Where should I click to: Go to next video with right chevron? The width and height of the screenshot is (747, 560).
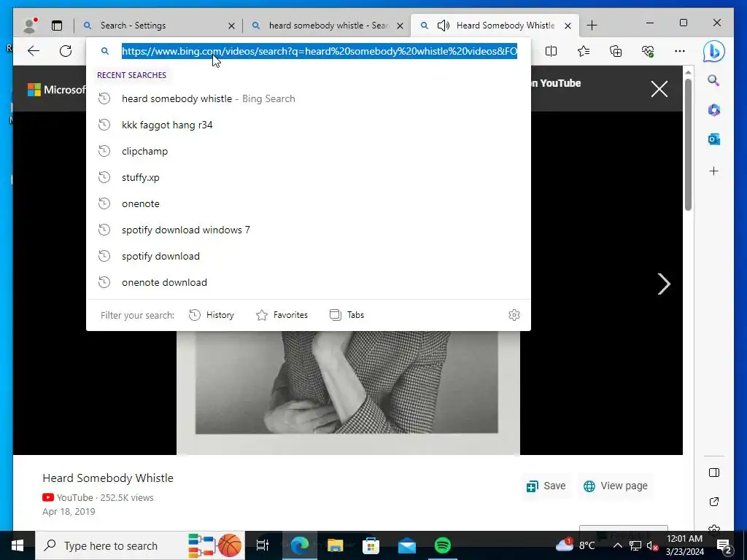pyautogui.click(x=664, y=284)
